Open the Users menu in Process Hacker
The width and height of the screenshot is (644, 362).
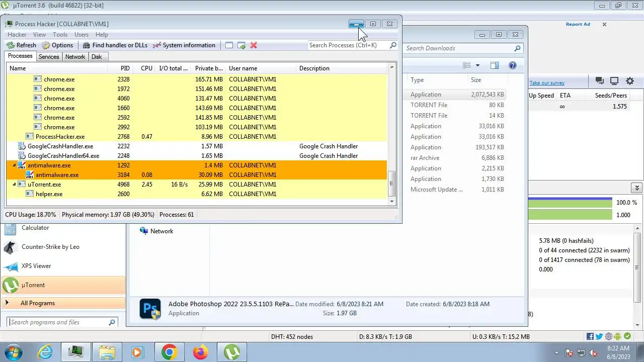click(82, 35)
